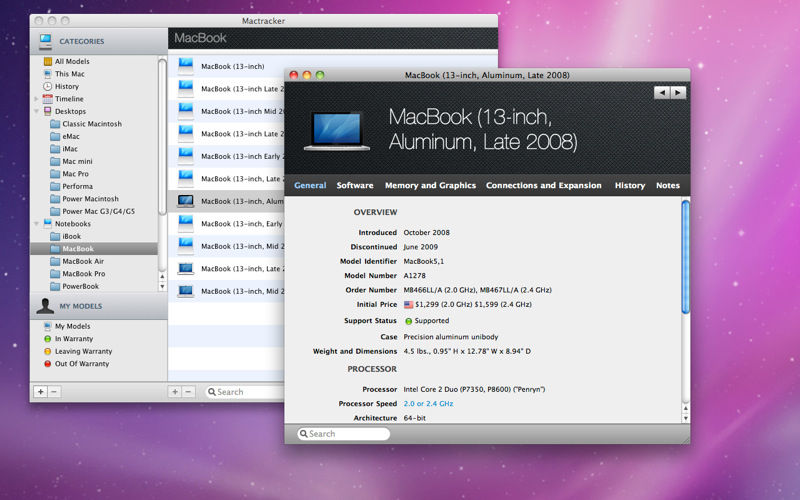Image resolution: width=800 pixels, height=500 pixels.
Task: Click the detail window vertical scrollbar thumb
Action: (x=686, y=257)
